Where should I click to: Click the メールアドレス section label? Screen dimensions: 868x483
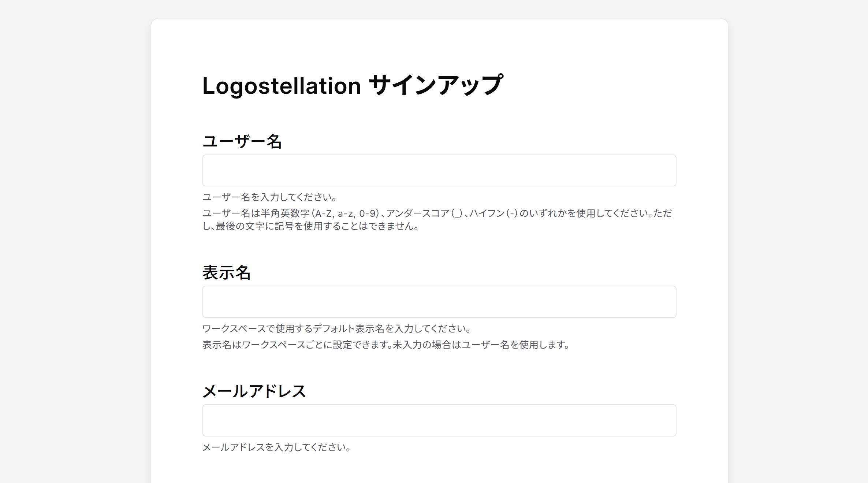tap(255, 391)
